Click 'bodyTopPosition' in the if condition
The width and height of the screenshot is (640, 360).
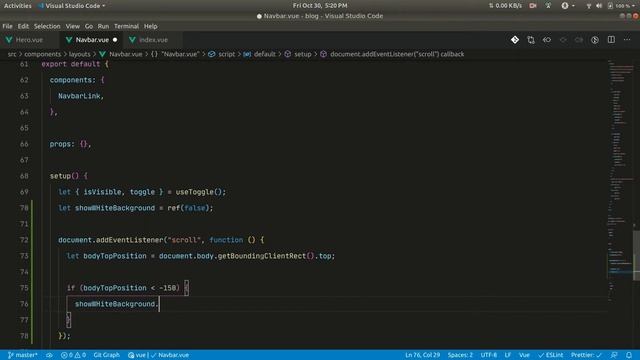pyautogui.click(x=115, y=288)
